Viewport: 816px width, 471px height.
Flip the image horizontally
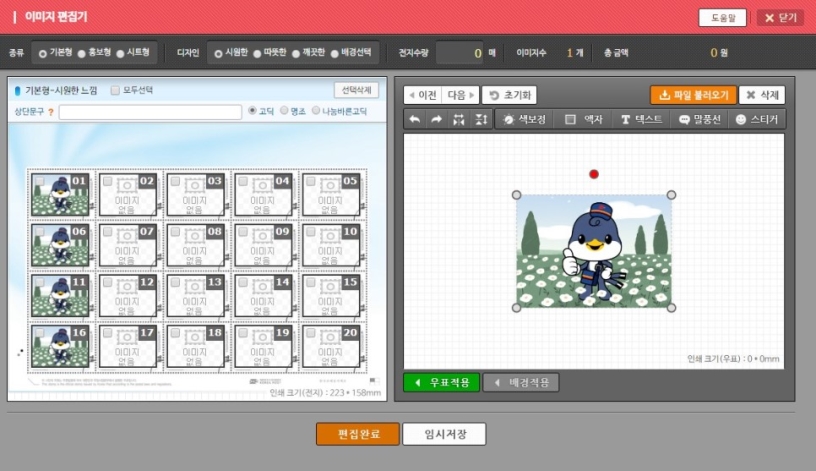[x=458, y=120]
